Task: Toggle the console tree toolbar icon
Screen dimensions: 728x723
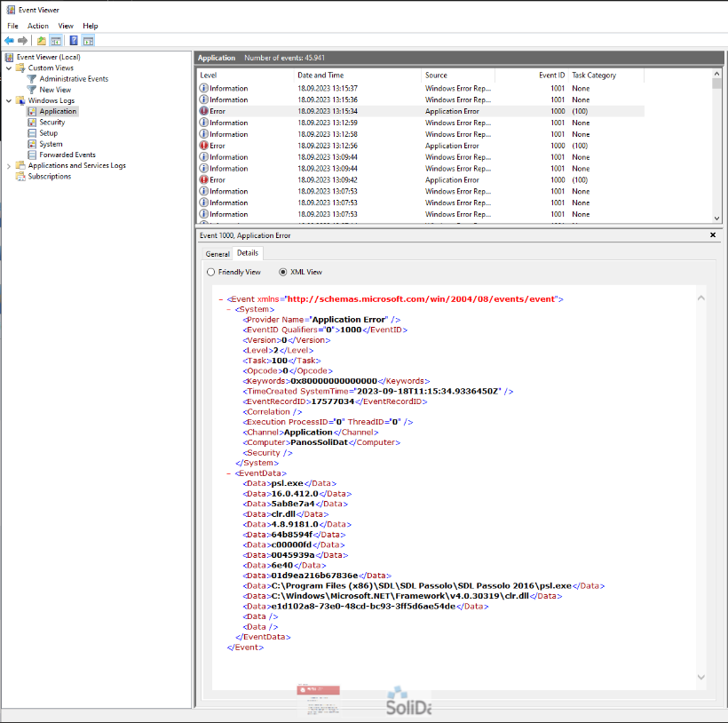Action: 56,41
